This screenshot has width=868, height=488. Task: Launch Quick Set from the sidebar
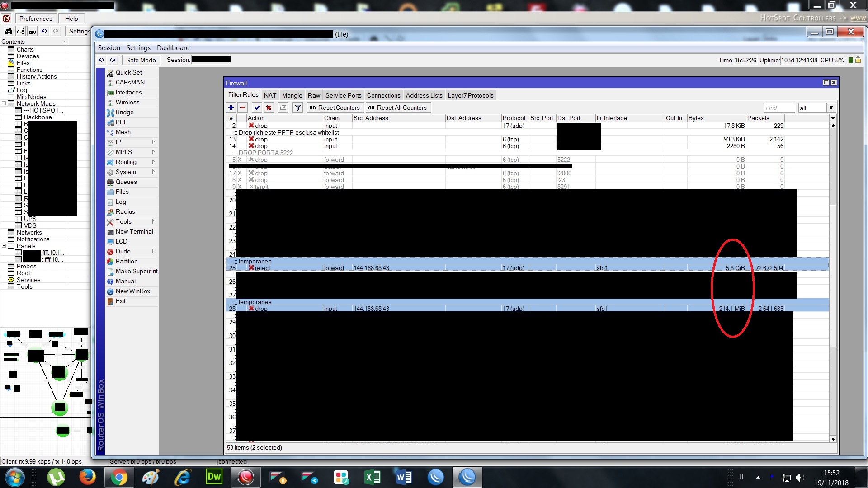pyautogui.click(x=128, y=72)
